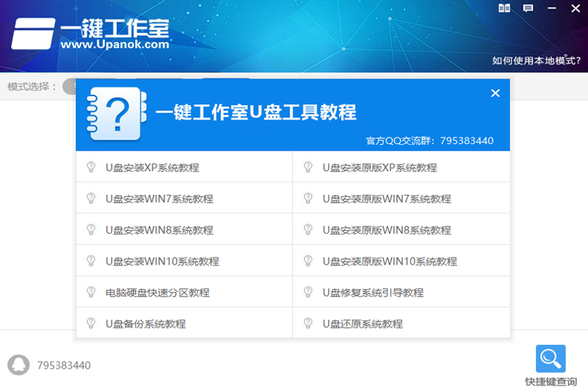
Task: Open the U盘安装WIN10系统教程 tutorial
Action: pyautogui.click(x=162, y=262)
